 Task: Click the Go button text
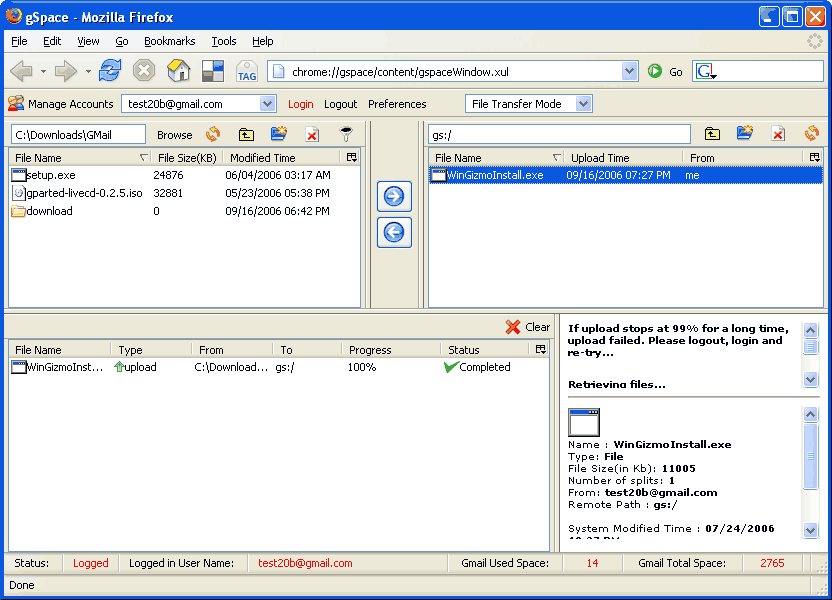675,72
